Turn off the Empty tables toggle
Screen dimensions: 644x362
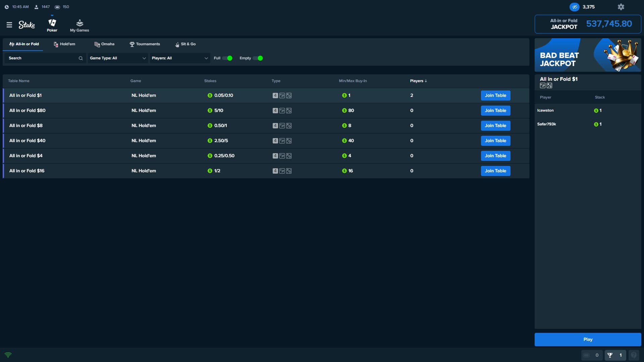[x=258, y=58]
